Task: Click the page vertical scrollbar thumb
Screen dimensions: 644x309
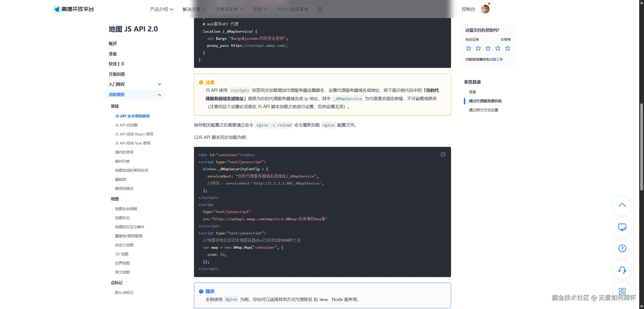Action: pos(641,147)
